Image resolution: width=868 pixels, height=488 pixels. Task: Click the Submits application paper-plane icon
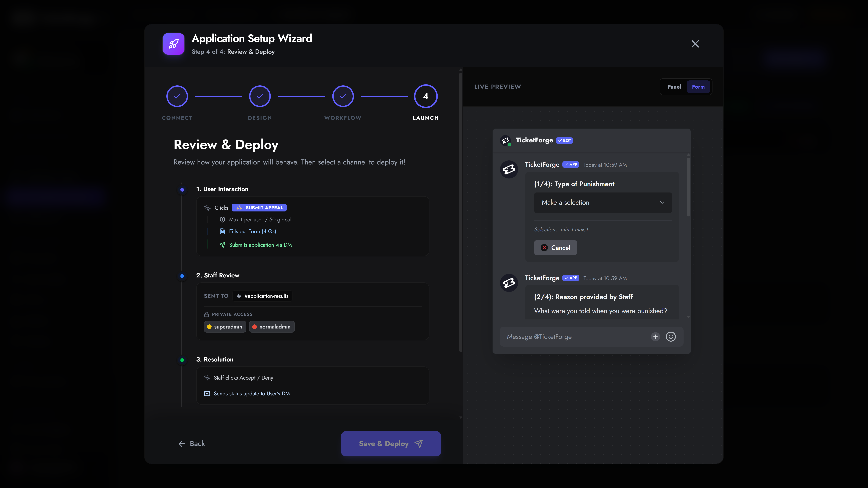pos(222,245)
